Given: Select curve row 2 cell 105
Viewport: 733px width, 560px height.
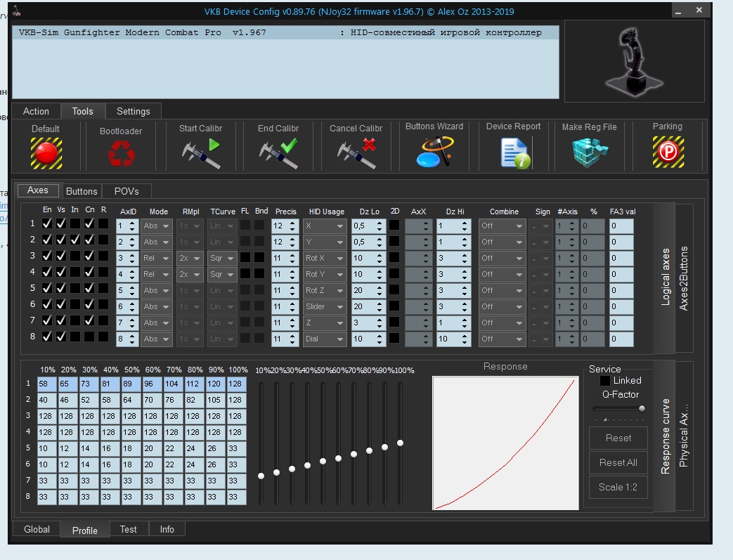Looking at the screenshot, I should tap(216, 400).
